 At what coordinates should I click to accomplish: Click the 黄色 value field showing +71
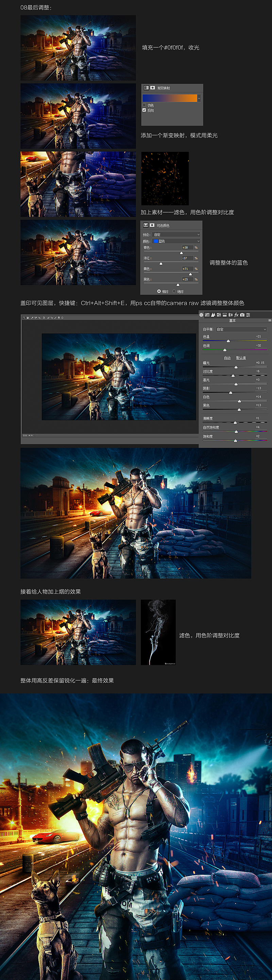tap(187, 269)
